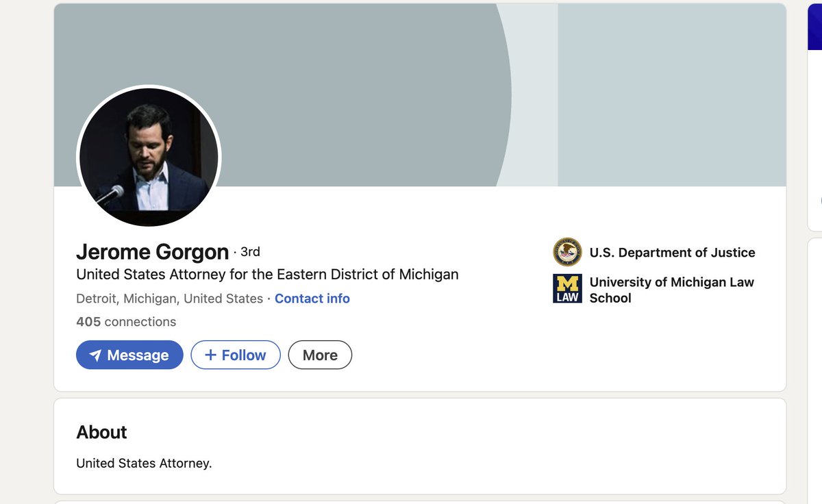Click the Michigan Law logo icon
The image size is (822, 504).
567,288
